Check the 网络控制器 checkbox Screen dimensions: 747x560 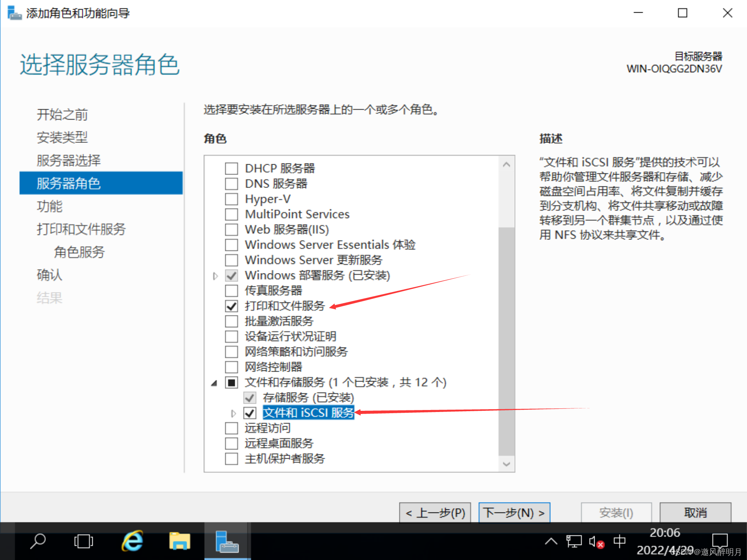tap(232, 367)
